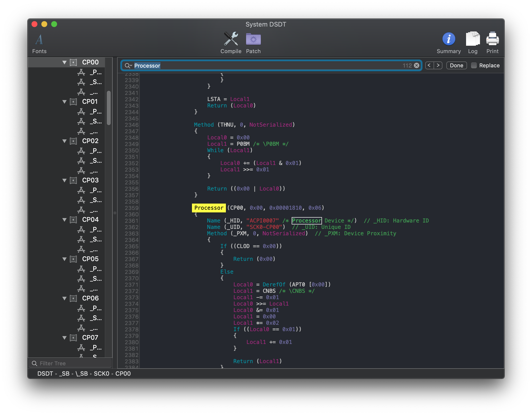Select SCK0 in the path bar
The width and height of the screenshot is (532, 415).
pos(101,374)
